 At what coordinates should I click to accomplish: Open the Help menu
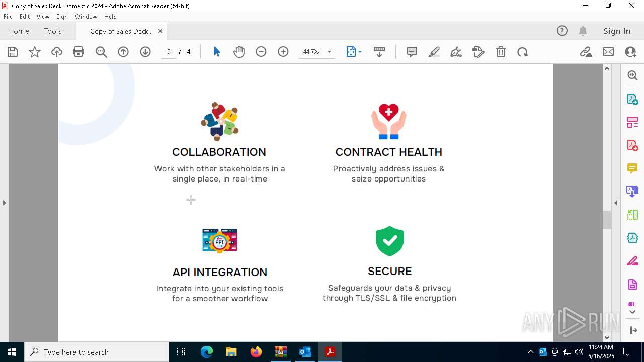pyautogui.click(x=110, y=17)
